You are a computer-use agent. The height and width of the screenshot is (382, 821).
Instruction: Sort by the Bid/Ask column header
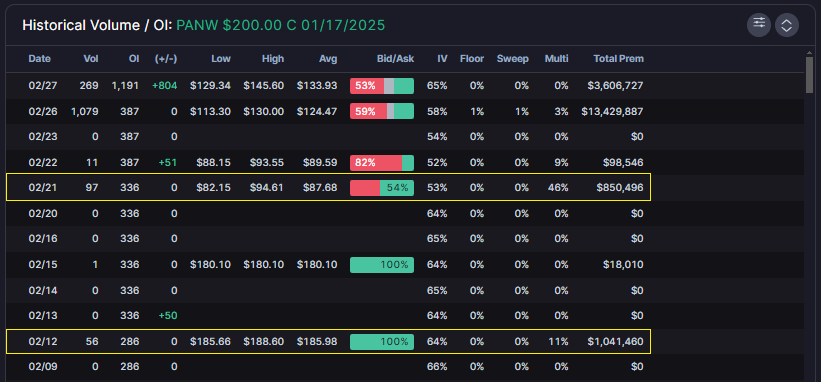pyautogui.click(x=395, y=59)
